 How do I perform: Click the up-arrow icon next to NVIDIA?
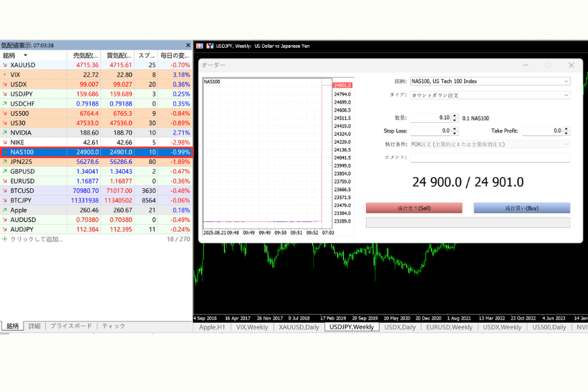tap(5, 133)
